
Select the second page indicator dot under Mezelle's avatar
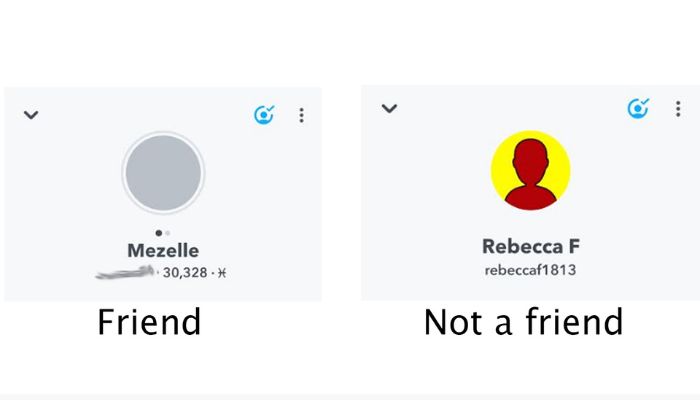[167, 233]
